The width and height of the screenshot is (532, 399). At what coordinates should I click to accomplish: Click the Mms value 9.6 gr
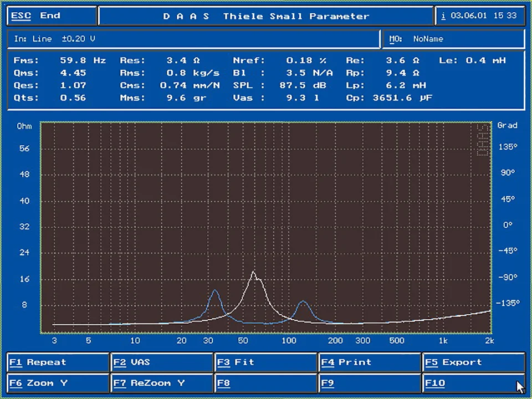pyautogui.click(x=186, y=98)
